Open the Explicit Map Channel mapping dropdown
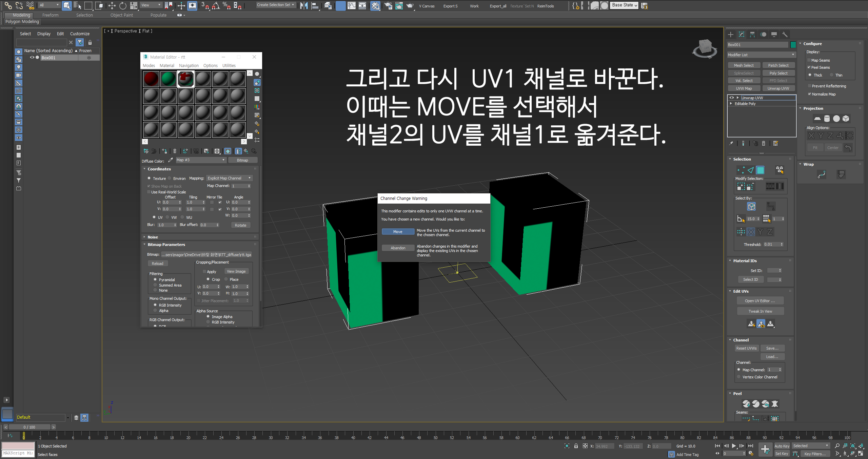868x459 pixels. pos(229,178)
